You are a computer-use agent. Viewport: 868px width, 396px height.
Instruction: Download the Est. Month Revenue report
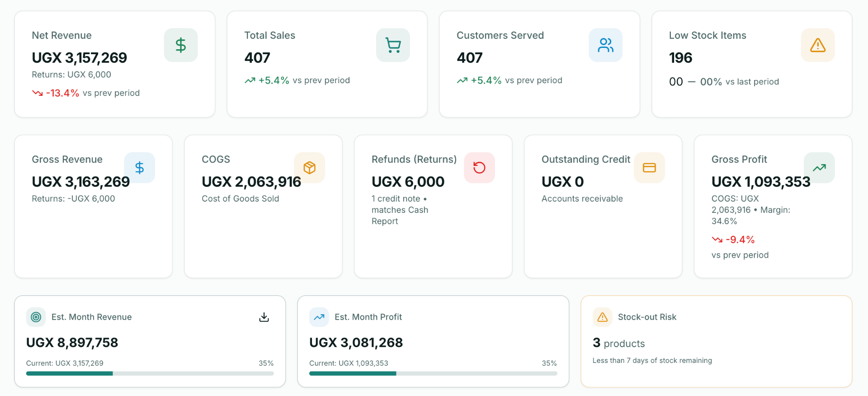[264, 317]
